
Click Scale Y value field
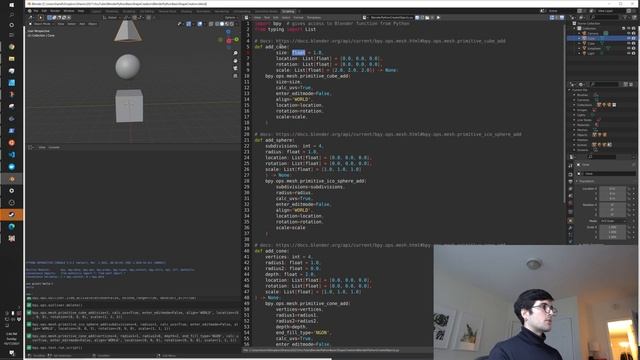[x=612, y=232]
